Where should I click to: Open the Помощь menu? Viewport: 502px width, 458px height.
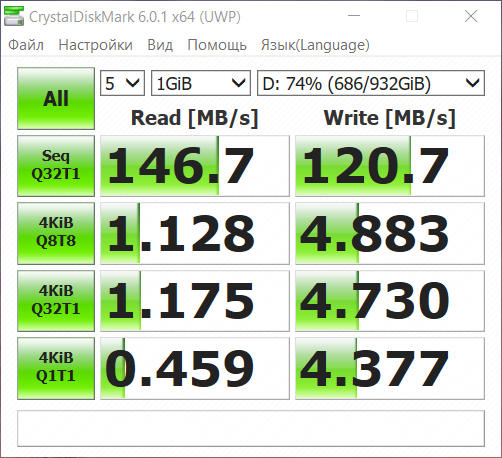pyautogui.click(x=217, y=45)
